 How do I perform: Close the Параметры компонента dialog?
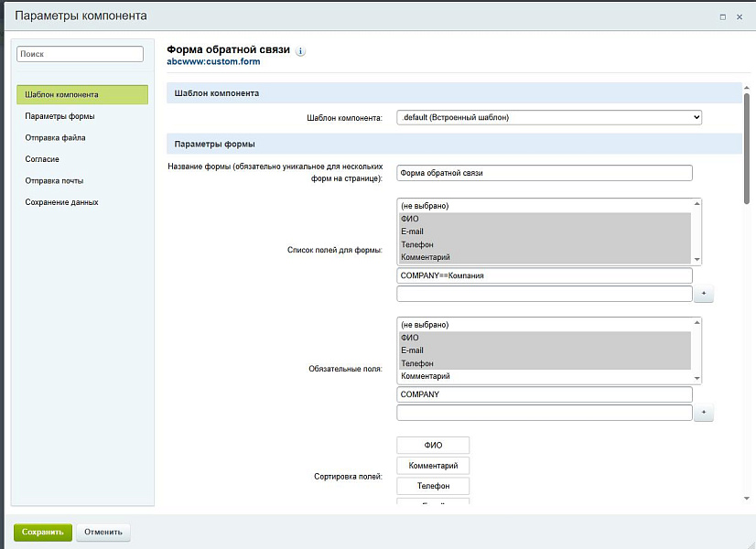740,16
